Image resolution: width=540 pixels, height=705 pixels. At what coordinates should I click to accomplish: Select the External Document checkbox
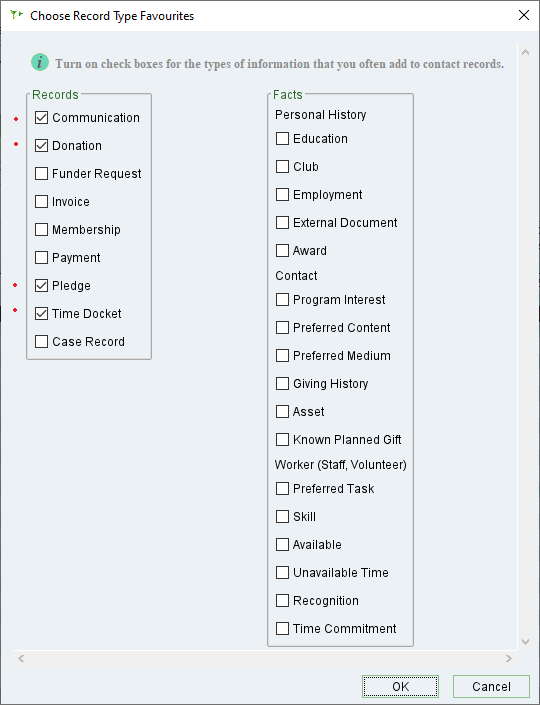pos(282,223)
